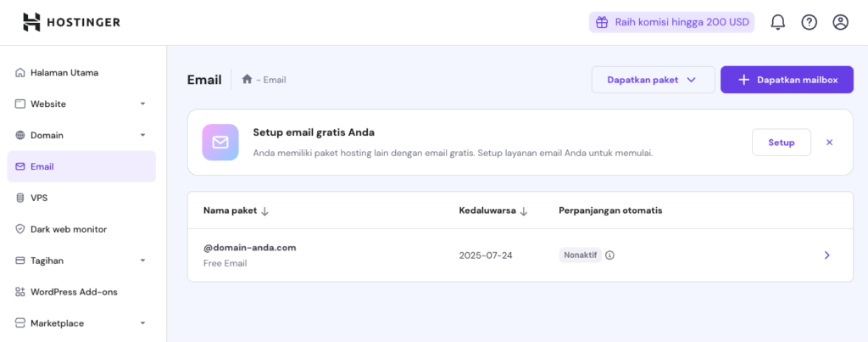This screenshot has height=342, width=868.
Task: Dismiss the Setup email gratis banner
Action: coord(829,143)
